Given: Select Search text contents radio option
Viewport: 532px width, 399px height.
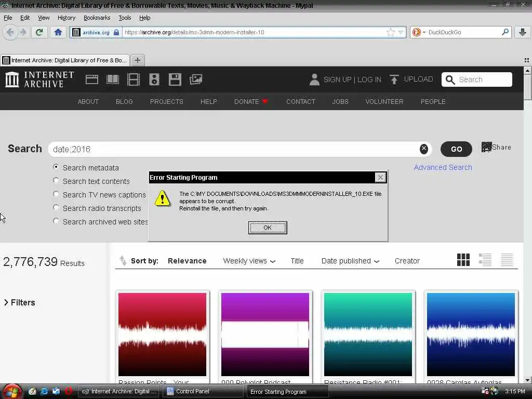Looking at the screenshot, I should click(x=56, y=180).
